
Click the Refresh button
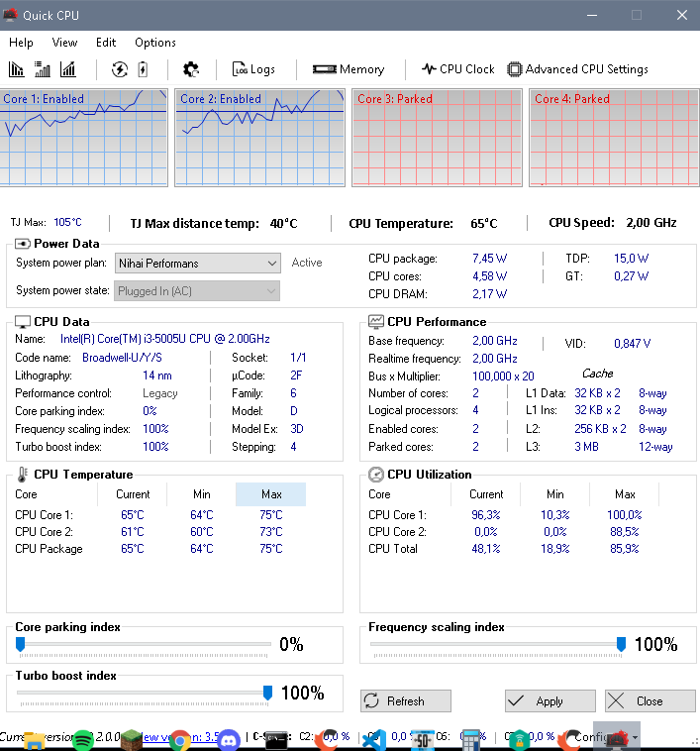[x=406, y=701]
